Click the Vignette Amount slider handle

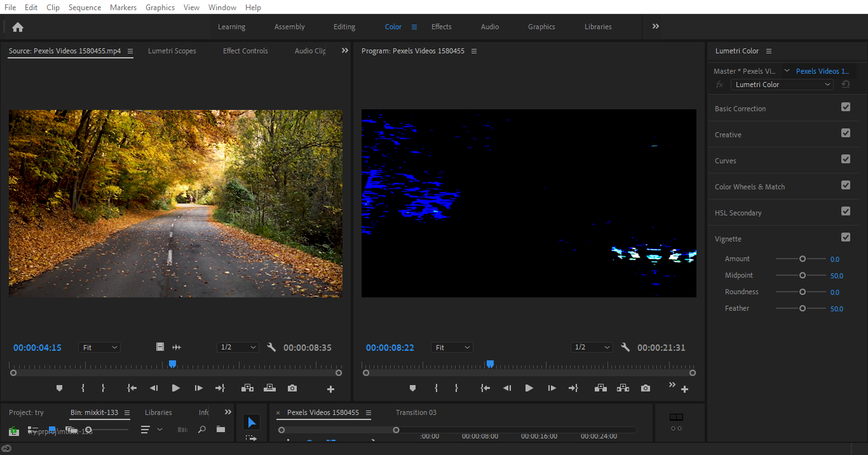point(803,259)
